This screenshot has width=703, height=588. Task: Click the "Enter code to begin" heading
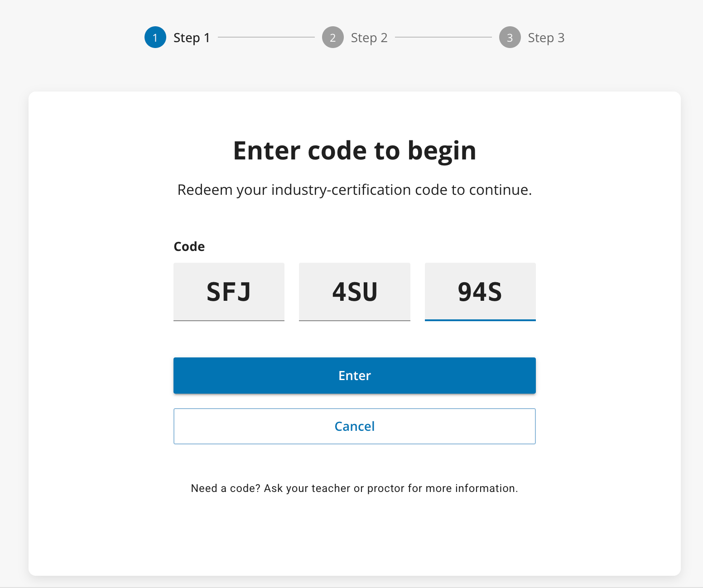click(x=354, y=150)
